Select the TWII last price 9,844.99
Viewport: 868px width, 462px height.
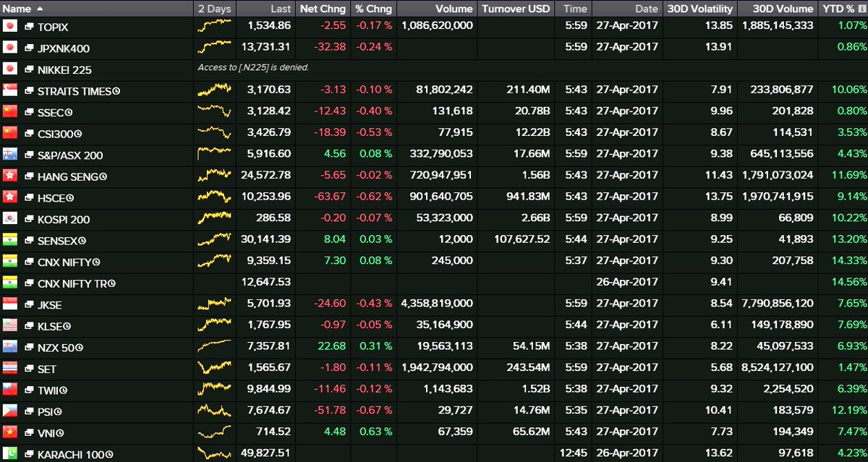click(x=268, y=390)
